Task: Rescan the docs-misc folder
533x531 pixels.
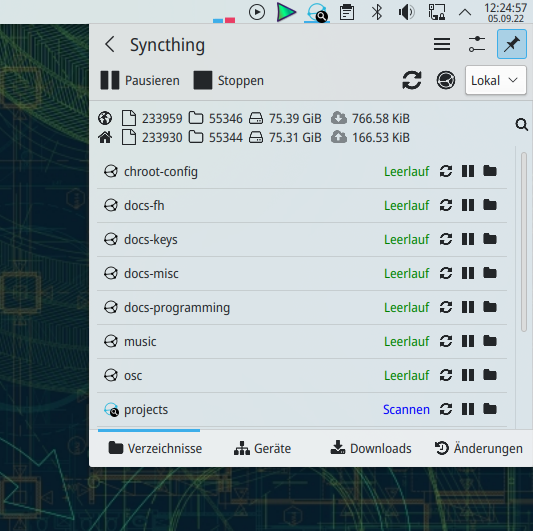Action: [x=446, y=273]
